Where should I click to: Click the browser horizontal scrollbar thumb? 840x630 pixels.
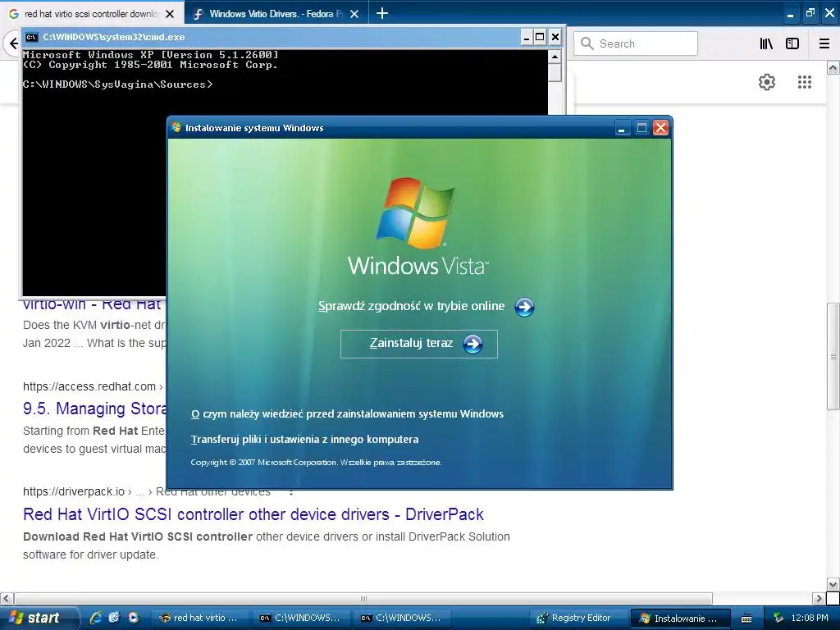363,598
